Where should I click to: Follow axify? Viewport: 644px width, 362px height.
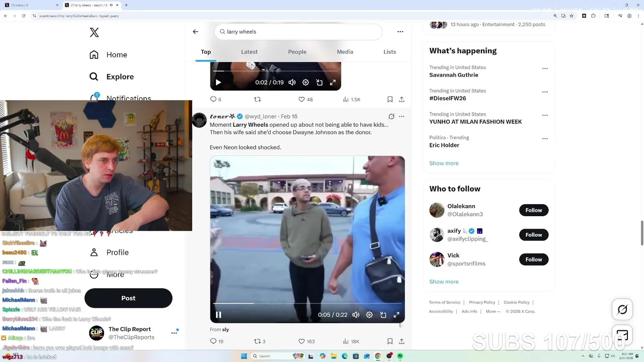point(534,235)
